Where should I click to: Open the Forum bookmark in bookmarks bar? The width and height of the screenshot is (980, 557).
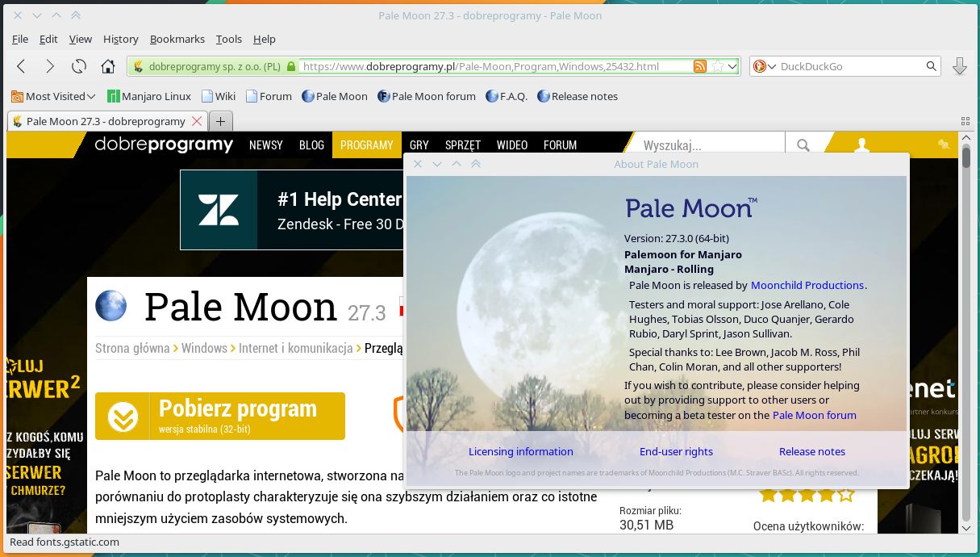(269, 96)
